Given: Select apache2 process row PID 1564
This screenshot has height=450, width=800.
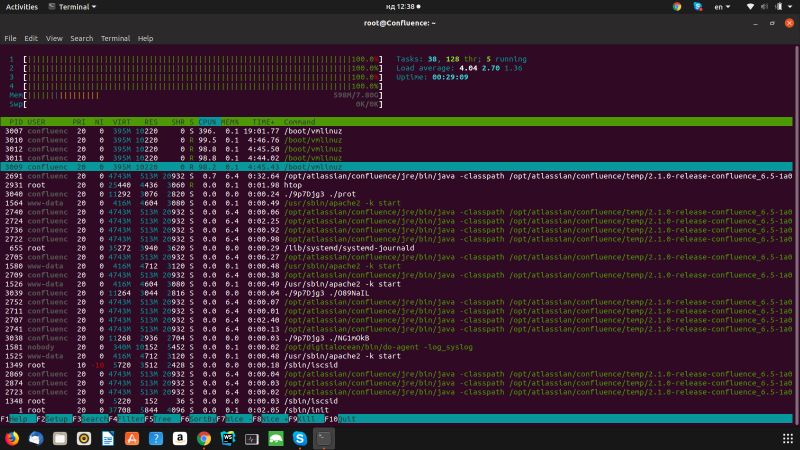Looking at the screenshot, I should (396, 203).
